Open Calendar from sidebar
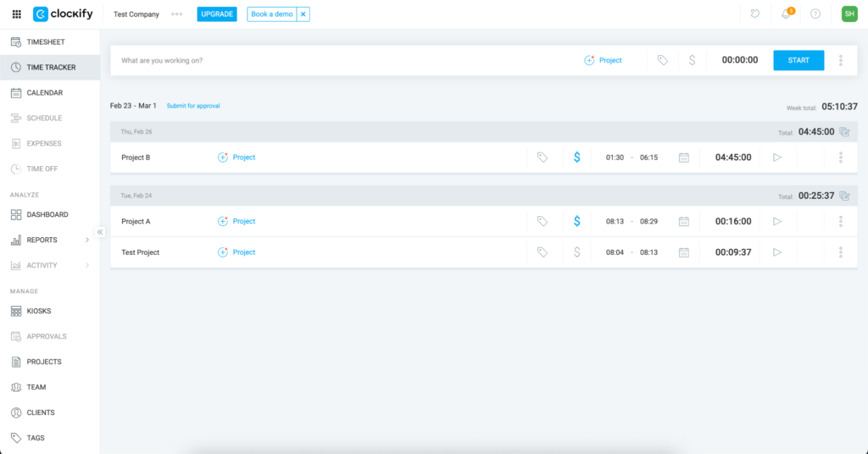This screenshot has width=868, height=454. point(50,93)
